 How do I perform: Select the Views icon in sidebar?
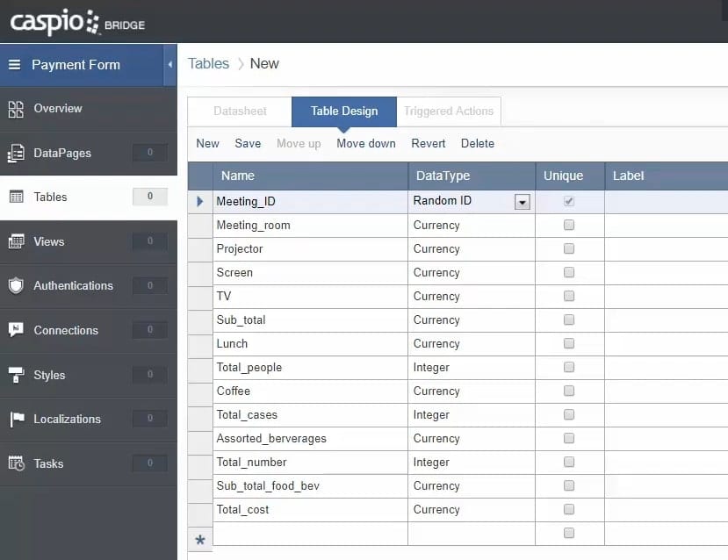[16, 241]
